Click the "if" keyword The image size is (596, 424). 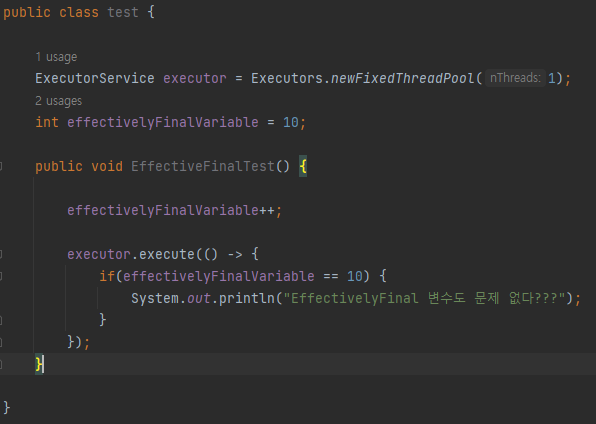click(107, 276)
